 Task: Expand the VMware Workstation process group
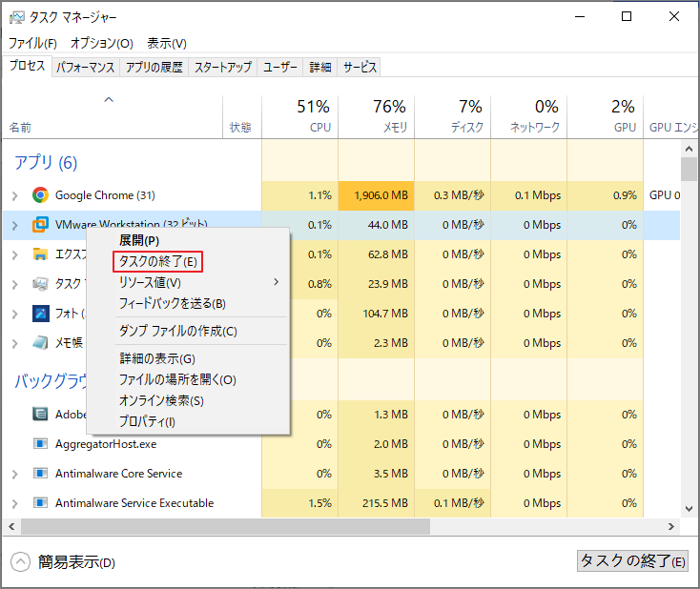(x=14, y=225)
